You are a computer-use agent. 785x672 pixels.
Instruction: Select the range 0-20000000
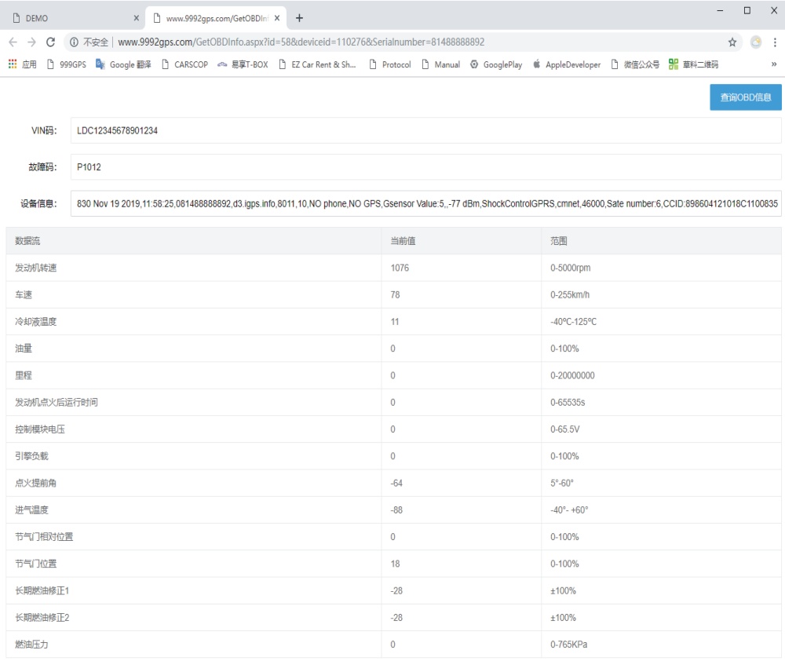click(x=572, y=375)
